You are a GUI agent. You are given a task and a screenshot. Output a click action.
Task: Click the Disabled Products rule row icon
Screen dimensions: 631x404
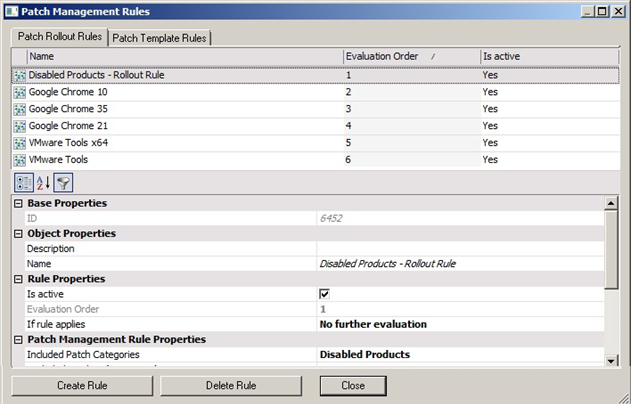(19, 75)
